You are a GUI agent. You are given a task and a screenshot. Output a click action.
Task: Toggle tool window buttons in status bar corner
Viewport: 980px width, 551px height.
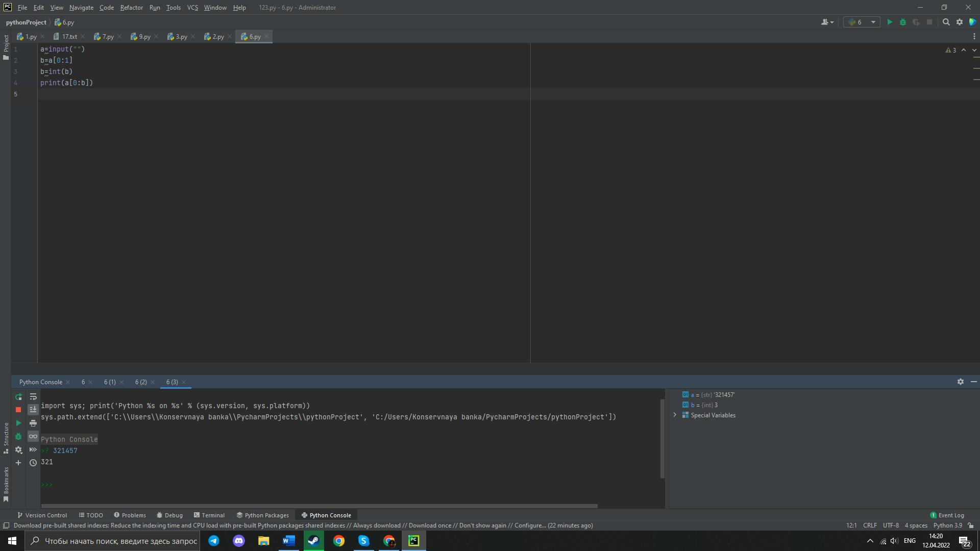pos(6,525)
